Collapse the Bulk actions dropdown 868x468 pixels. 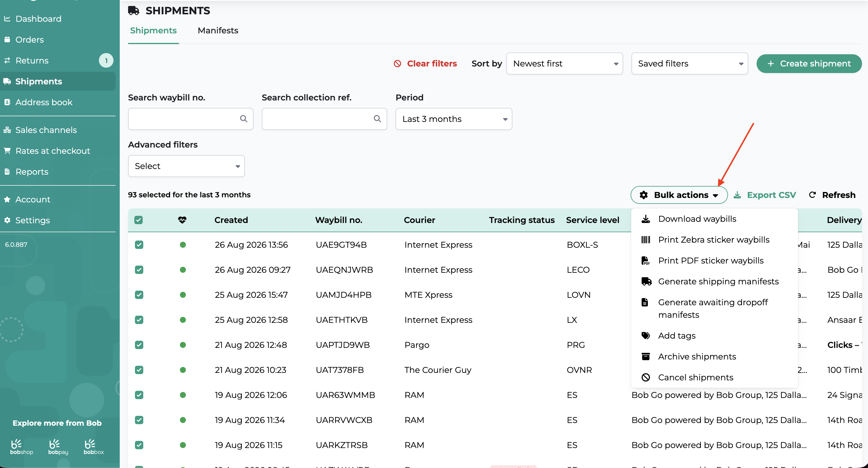[679, 195]
